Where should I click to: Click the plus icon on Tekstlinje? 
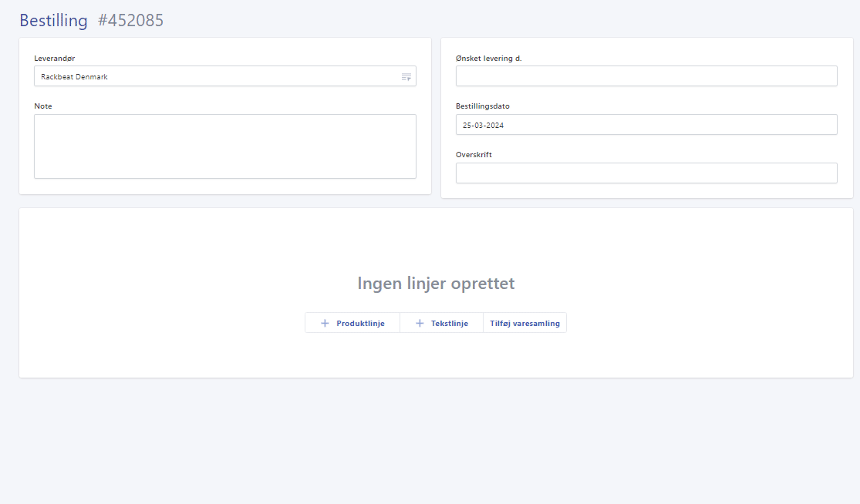pyautogui.click(x=420, y=323)
